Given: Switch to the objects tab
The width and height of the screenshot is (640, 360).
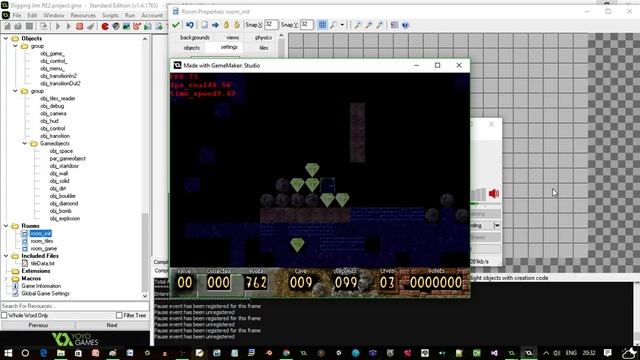Looking at the screenshot, I should click(191, 48).
